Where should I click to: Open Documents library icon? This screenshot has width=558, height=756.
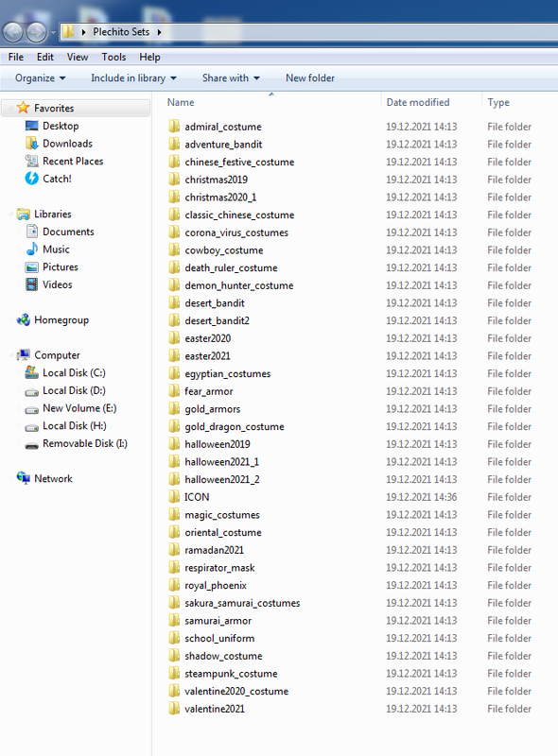32,232
